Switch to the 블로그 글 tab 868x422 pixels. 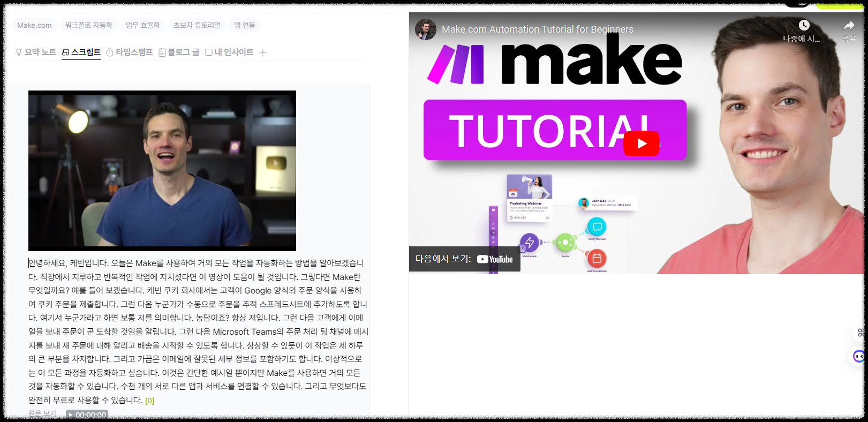179,52
